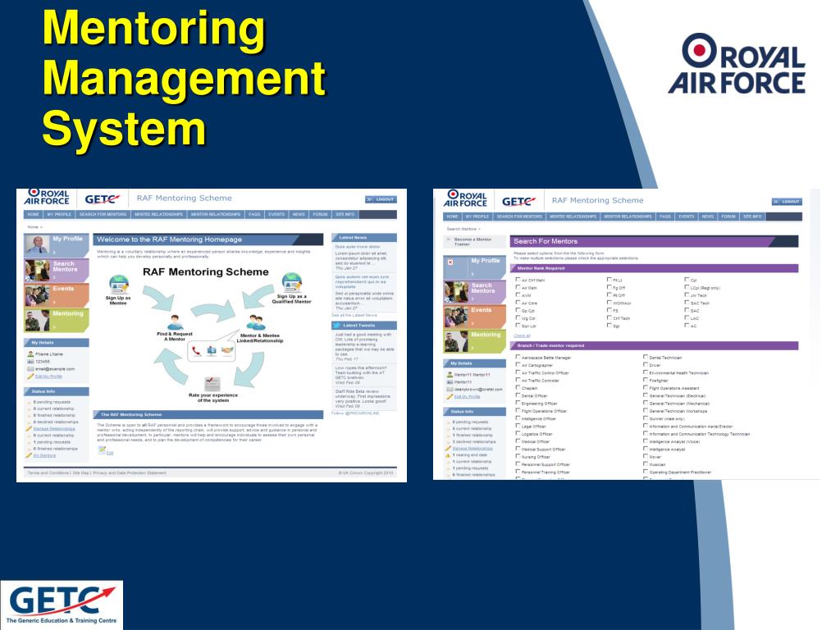The image size is (840, 630).
Task: Click the Sign Up as Qualified Mentor icon
Action: click(x=291, y=282)
